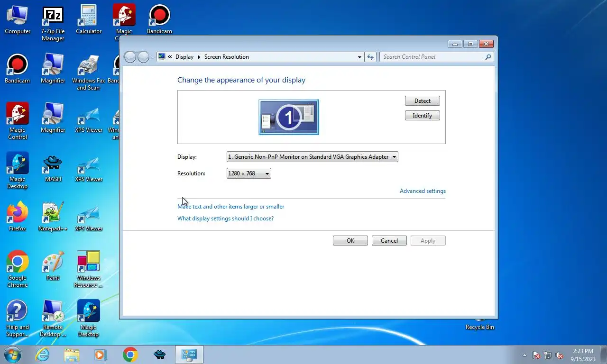This screenshot has height=364, width=607.
Task: Launch the Calculator desktop shortcut
Action: coord(89,20)
